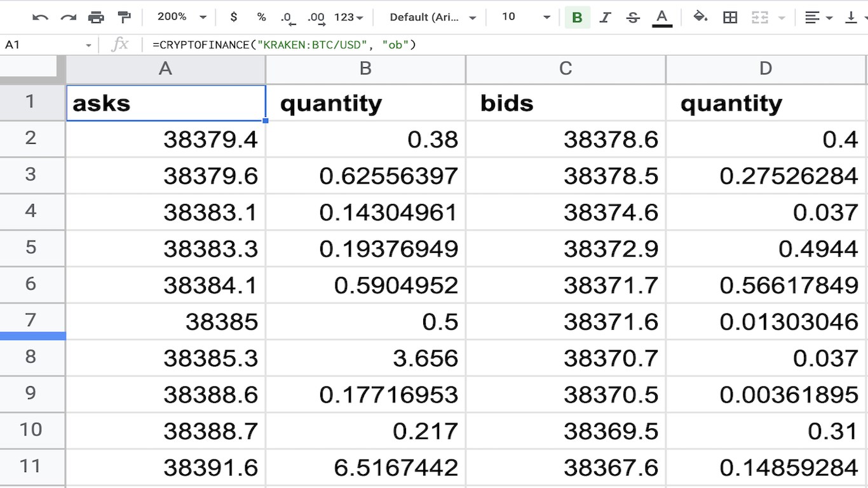Screen dimensions: 868x488
Task: Open the 200% zoom dropdown
Action: (182, 17)
